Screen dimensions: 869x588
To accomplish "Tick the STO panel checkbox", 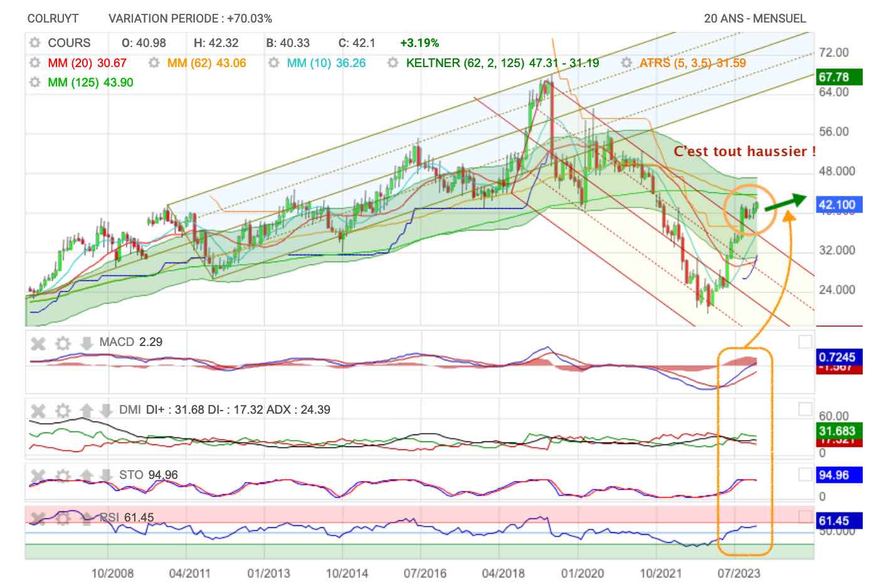I will pos(805,475).
